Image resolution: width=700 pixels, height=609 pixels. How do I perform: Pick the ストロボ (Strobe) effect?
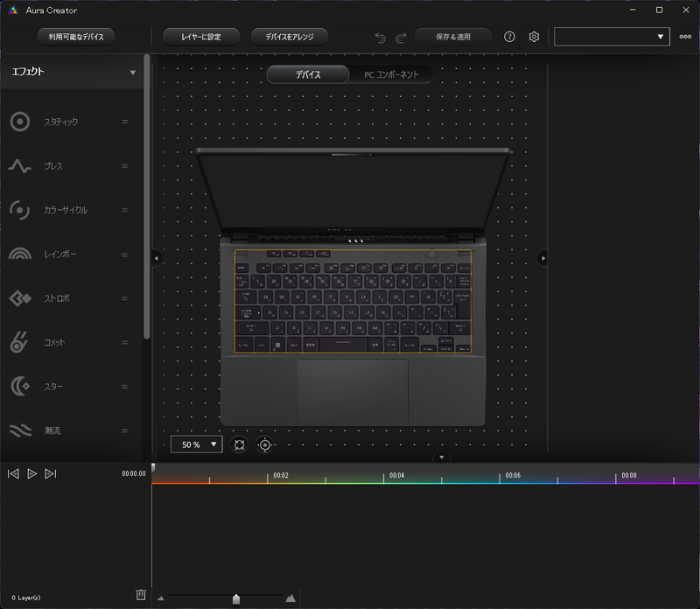click(x=19, y=298)
